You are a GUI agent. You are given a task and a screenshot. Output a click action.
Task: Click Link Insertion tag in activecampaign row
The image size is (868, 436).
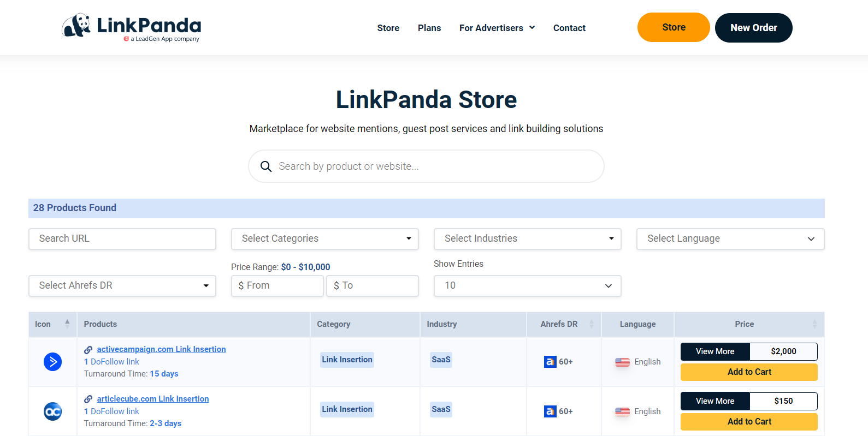pyautogui.click(x=347, y=360)
